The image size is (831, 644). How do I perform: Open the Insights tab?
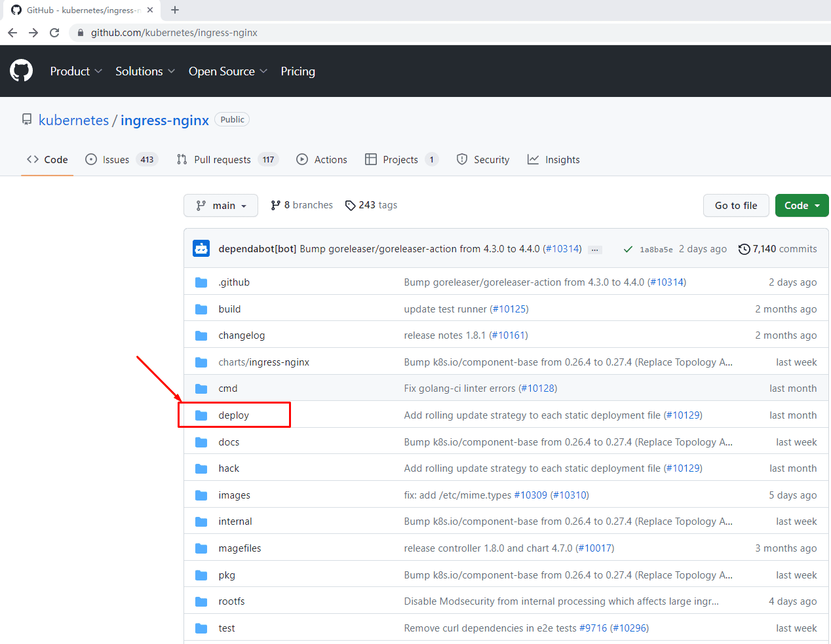coord(554,160)
